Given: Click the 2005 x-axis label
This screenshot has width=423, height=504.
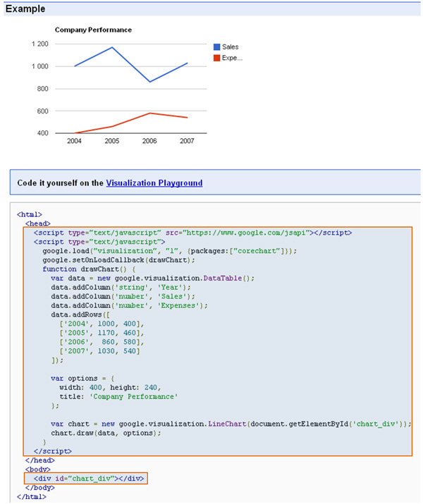Looking at the screenshot, I should pos(112,141).
